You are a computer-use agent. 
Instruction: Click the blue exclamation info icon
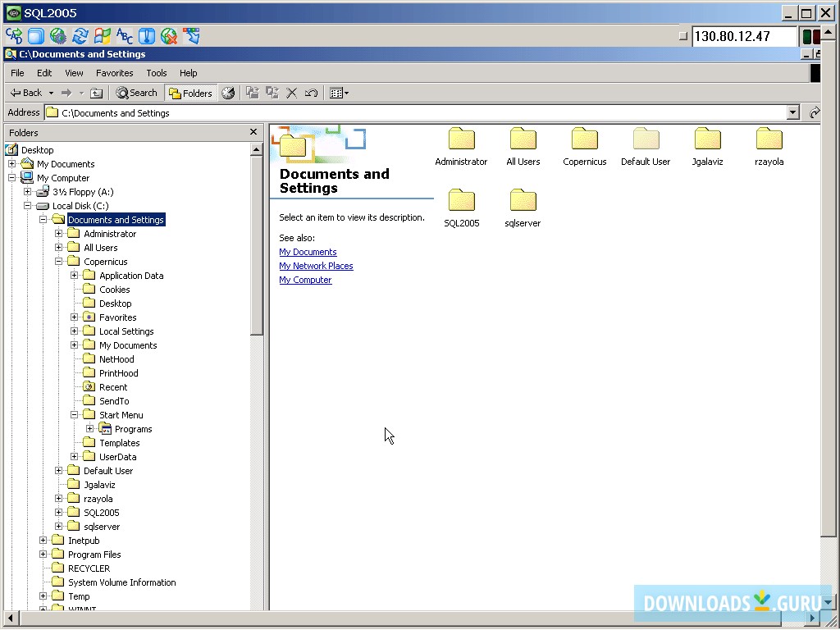coord(146,36)
